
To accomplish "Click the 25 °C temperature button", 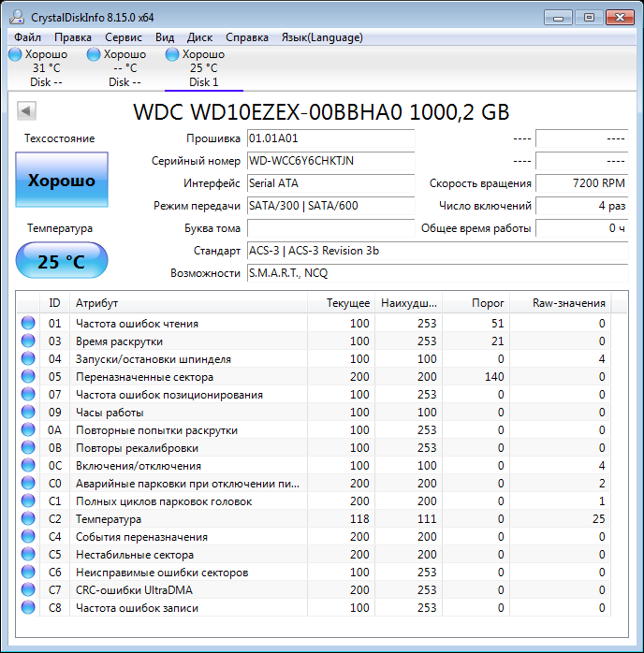I will 62,261.
